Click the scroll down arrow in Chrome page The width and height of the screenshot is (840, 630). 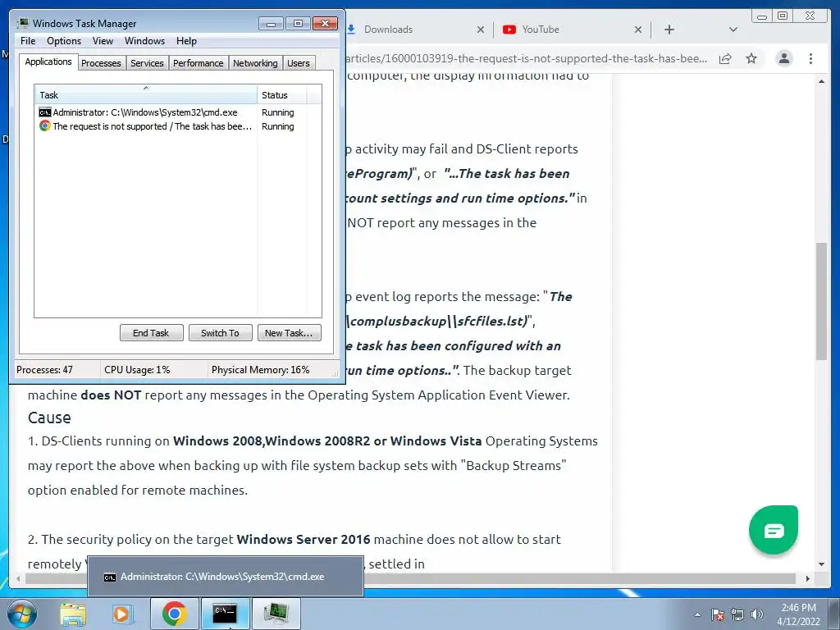tap(821, 564)
